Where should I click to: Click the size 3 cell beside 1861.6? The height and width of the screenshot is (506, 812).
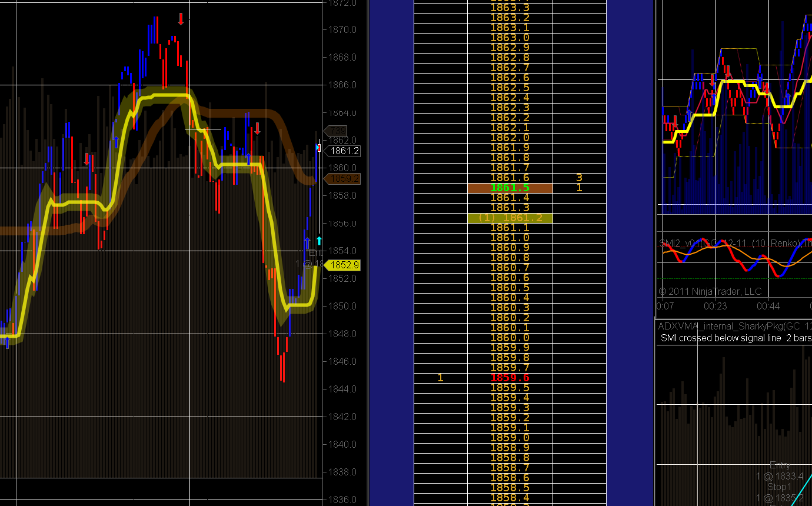point(579,178)
